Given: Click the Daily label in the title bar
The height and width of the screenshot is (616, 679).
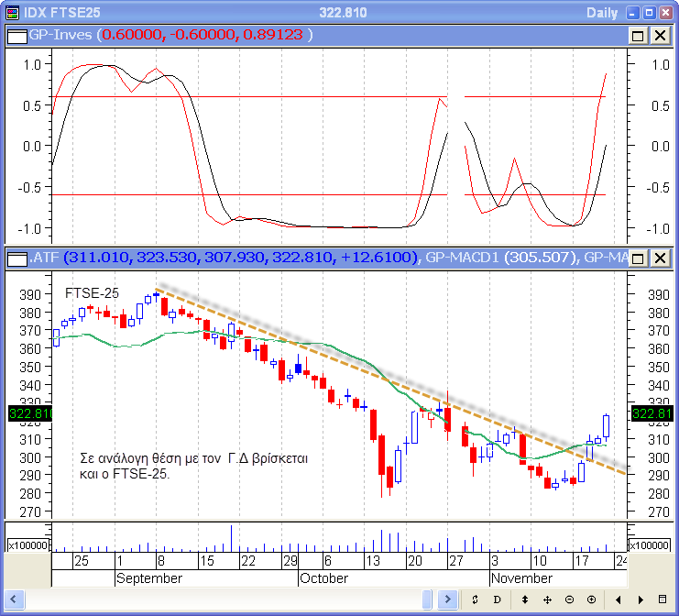Looking at the screenshot, I should [x=601, y=12].
